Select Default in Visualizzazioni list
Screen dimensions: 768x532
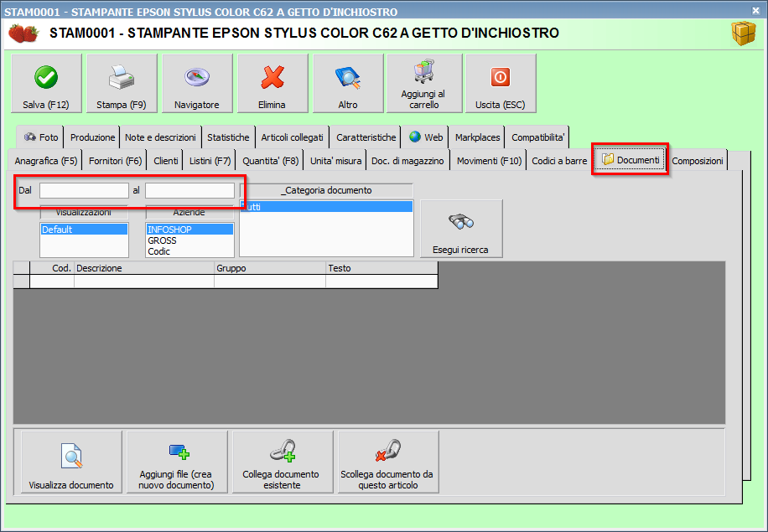click(x=84, y=229)
